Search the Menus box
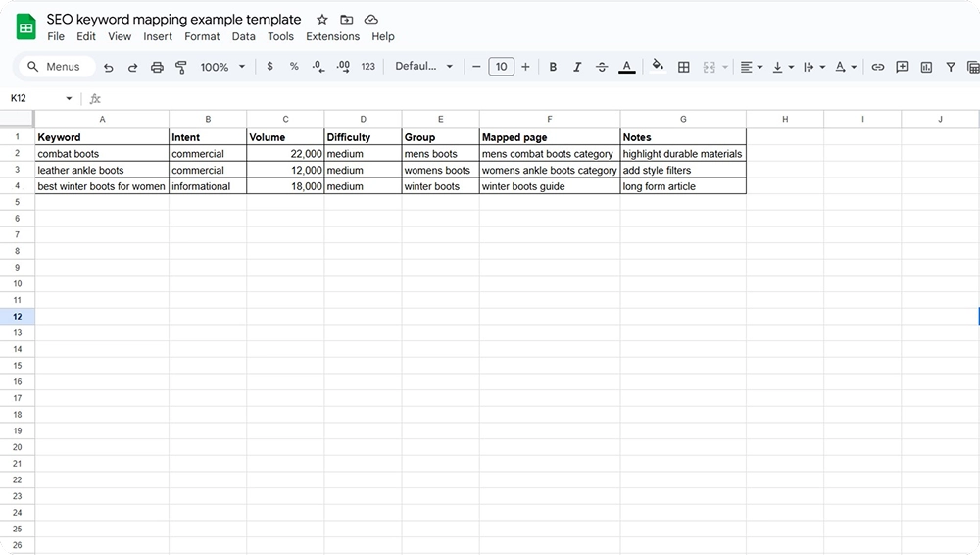The image size is (980, 555). [56, 67]
